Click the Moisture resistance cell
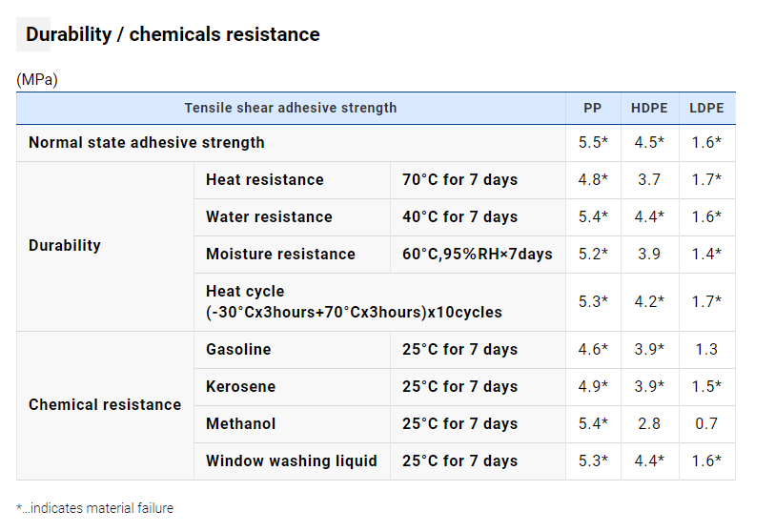The image size is (775, 532). click(280, 254)
